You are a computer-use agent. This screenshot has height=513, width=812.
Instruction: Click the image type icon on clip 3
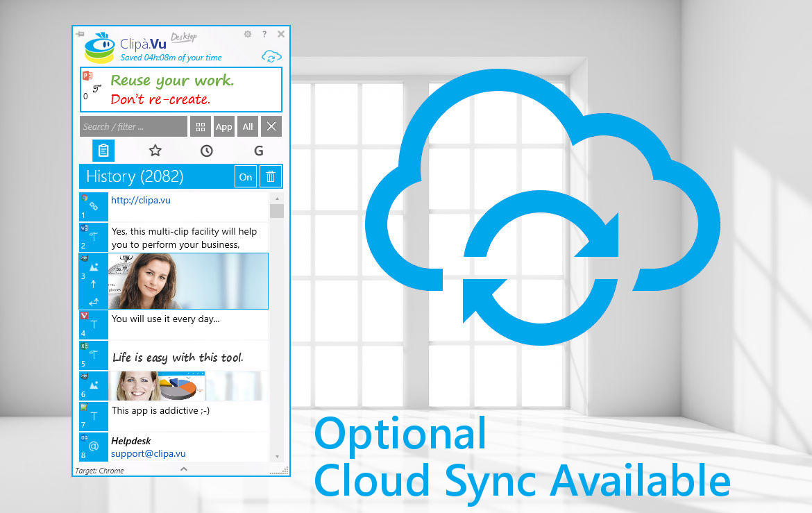pos(94,267)
